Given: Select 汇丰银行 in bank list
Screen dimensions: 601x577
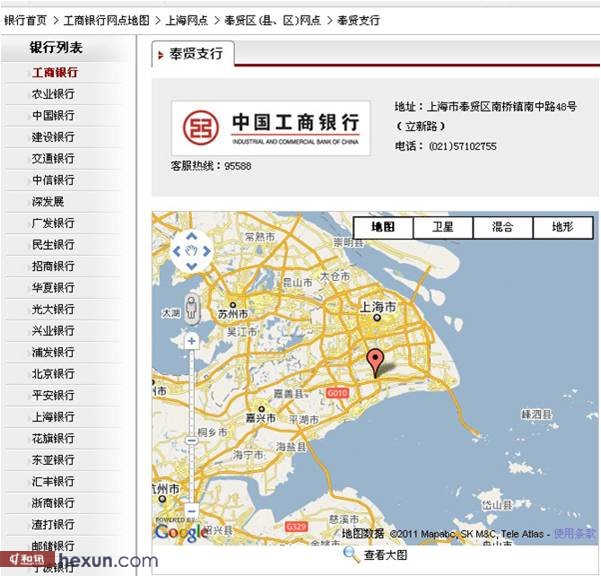Looking at the screenshot, I should coord(53,481).
